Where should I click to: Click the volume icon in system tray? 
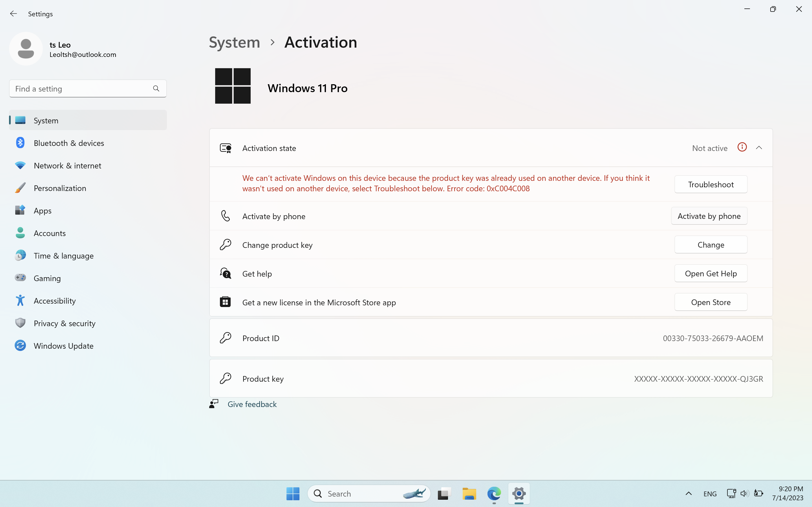744,493
